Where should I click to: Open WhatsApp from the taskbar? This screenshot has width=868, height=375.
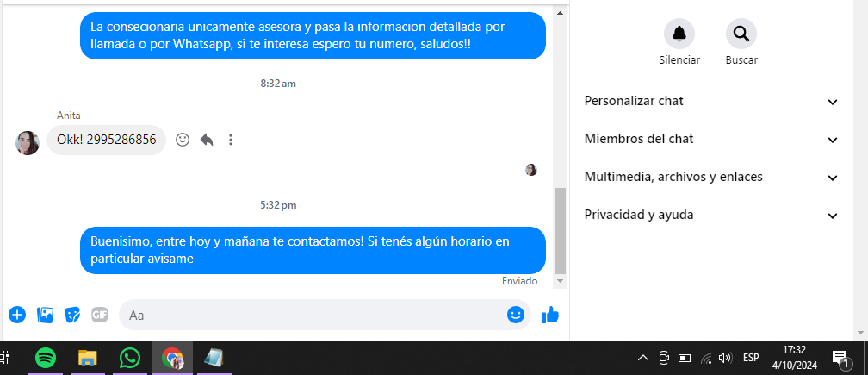(129, 359)
